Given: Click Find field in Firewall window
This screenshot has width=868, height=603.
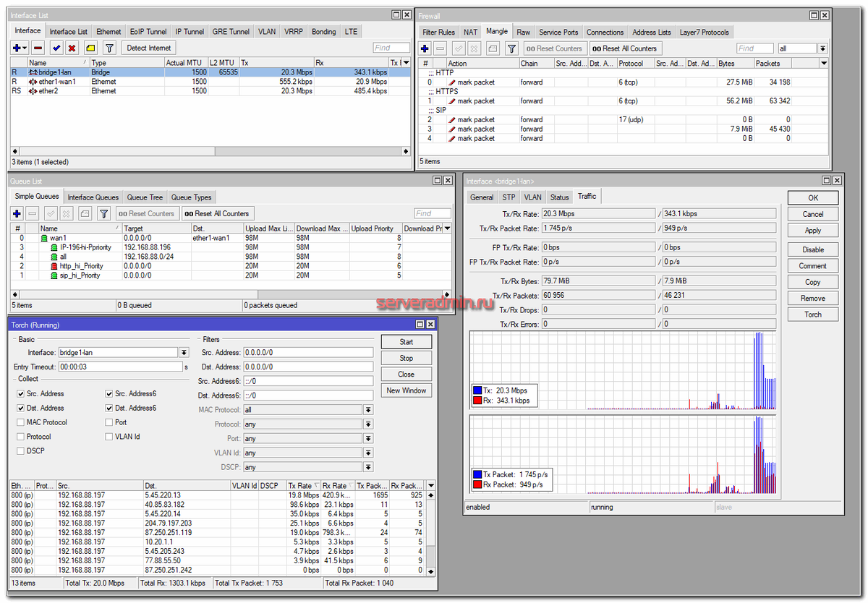Looking at the screenshot, I should point(756,48).
